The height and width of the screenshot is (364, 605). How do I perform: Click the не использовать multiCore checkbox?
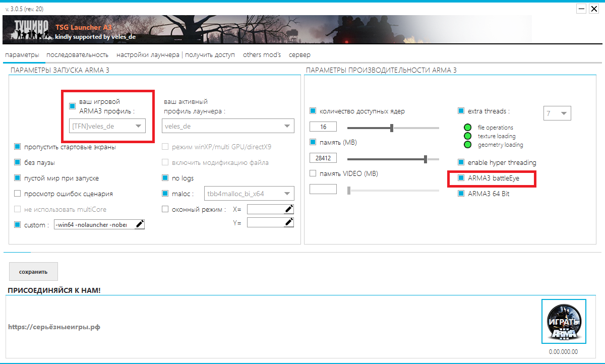[18, 209]
